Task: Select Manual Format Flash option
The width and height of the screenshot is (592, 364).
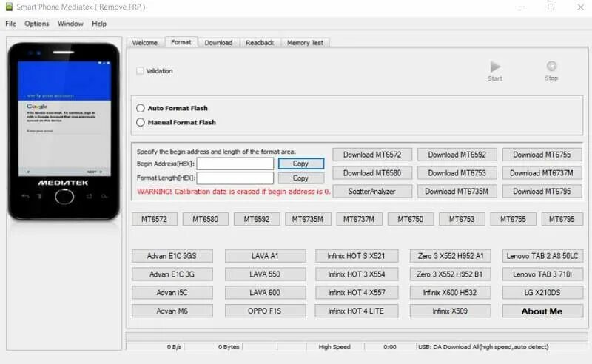Action: pyautogui.click(x=141, y=122)
